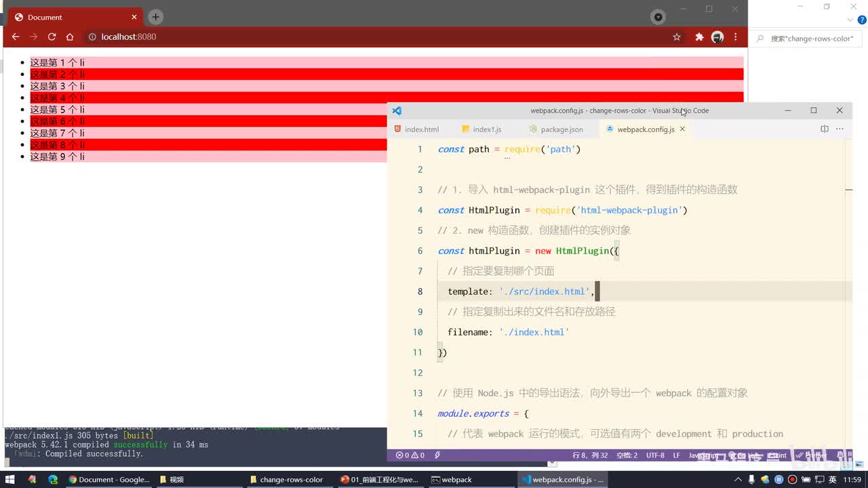Open the Chrome profile avatar

717,37
